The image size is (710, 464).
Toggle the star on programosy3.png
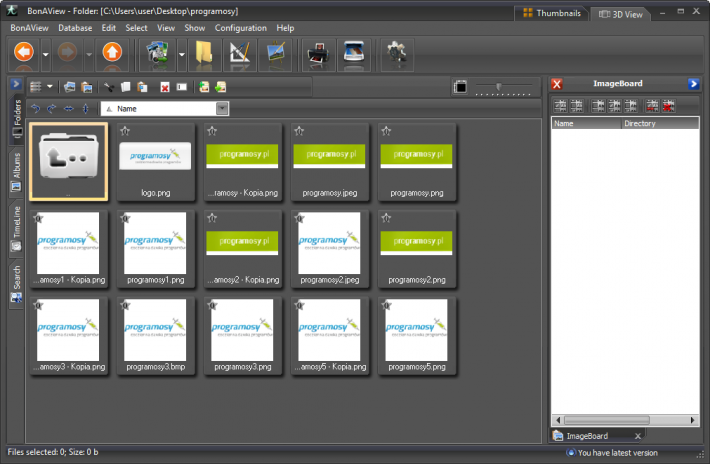coord(212,306)
